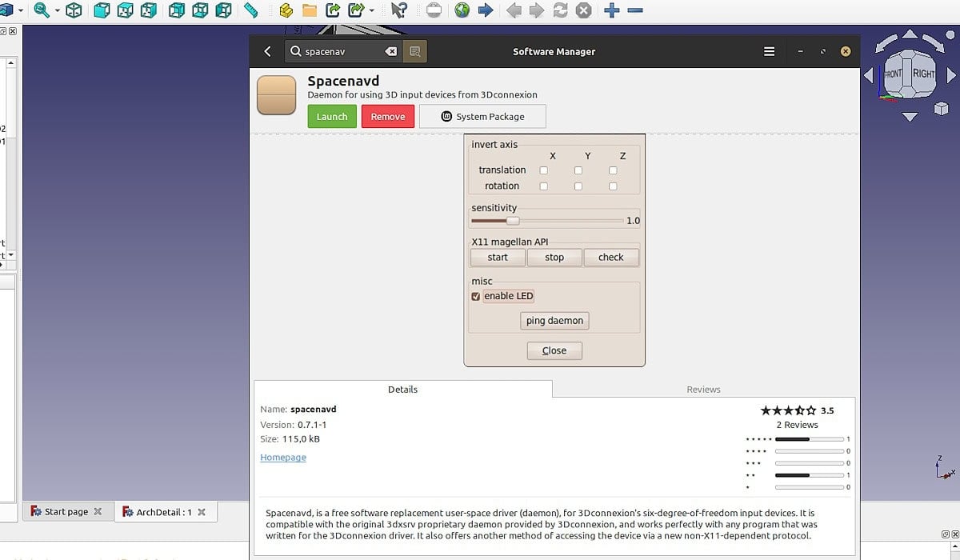Image resolution: width=960 pixels, height=560 pixels.
Task: Check invert rotation Y axis
Action: click(x=578, y=186)
